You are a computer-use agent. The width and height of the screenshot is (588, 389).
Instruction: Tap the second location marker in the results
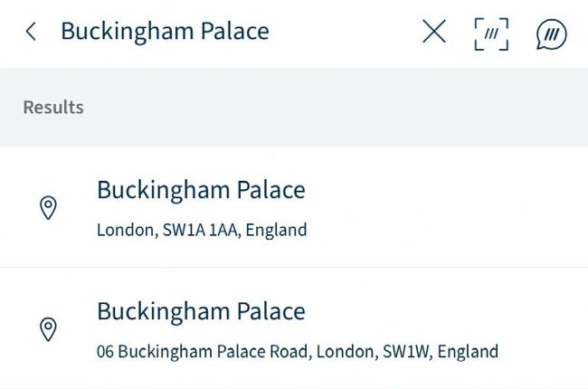(49, 328)
